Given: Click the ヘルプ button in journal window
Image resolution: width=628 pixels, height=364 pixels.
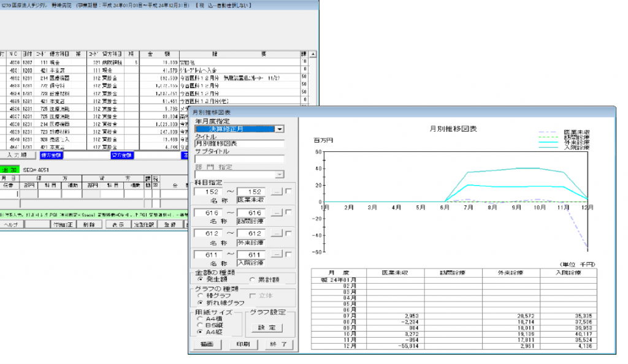Looking at the screenshot, I should pos(12,224).
